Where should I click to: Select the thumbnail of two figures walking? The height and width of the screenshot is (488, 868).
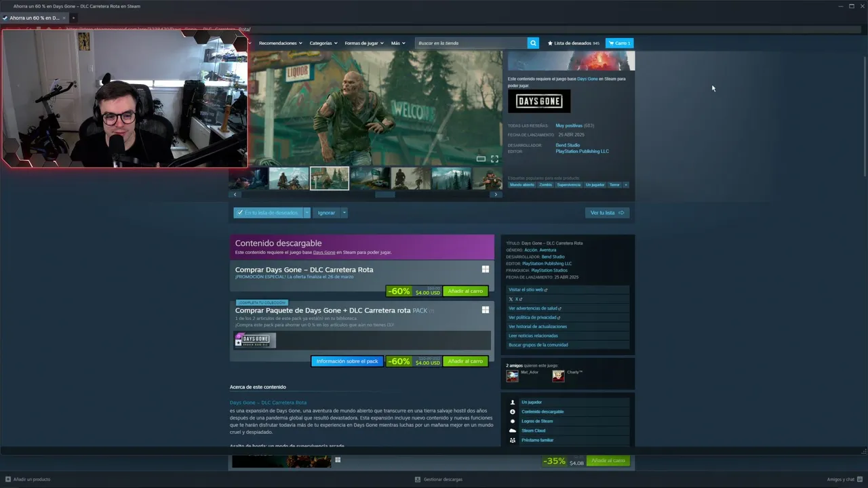[411, 178]
